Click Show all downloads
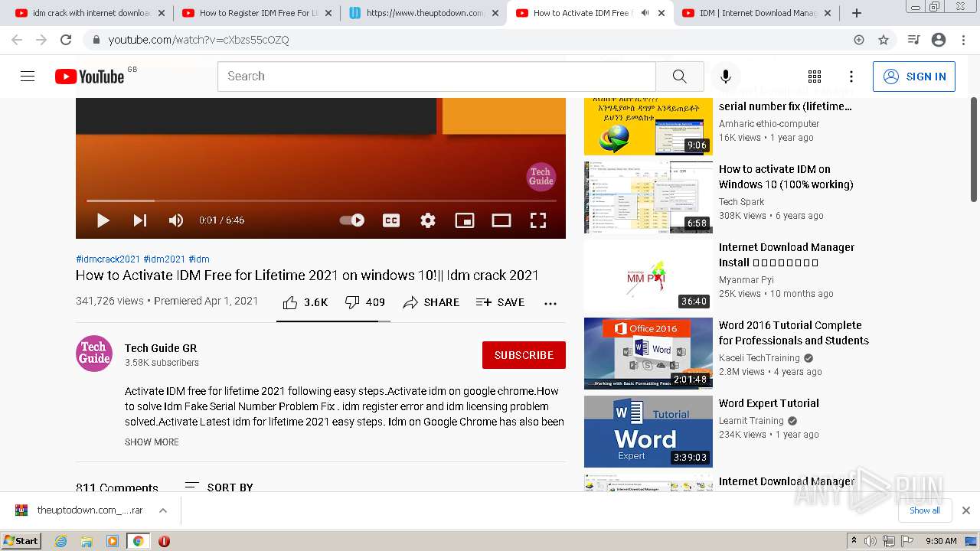Screen dimensions: 980x551 click(924, 510)
